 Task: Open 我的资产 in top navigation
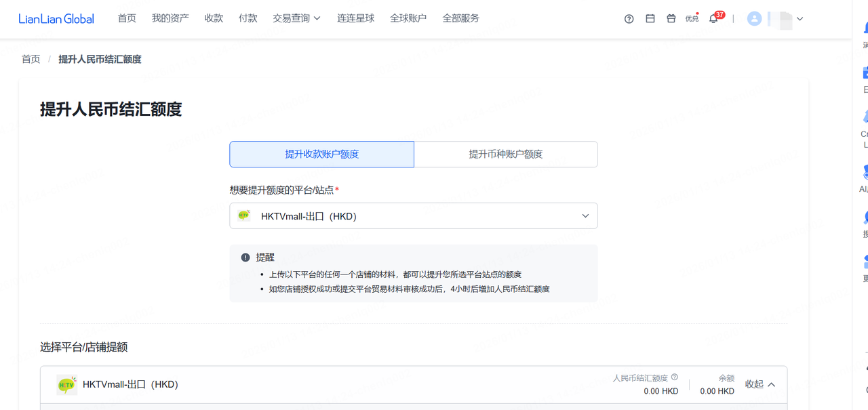pyautogui.click(x=170, y=19)
